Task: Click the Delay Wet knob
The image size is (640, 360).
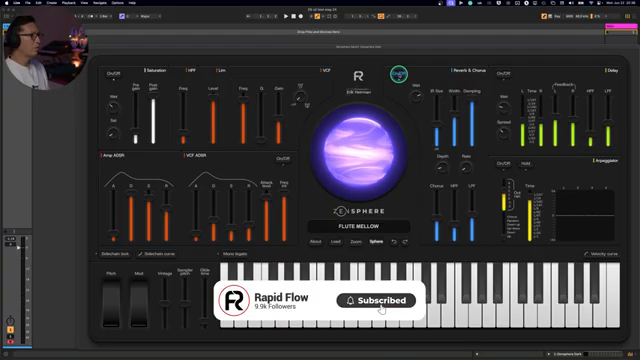Action: [504, 108]
